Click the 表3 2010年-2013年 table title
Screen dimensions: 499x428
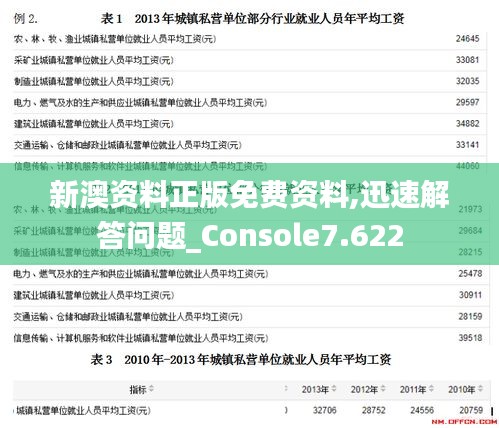241,359
